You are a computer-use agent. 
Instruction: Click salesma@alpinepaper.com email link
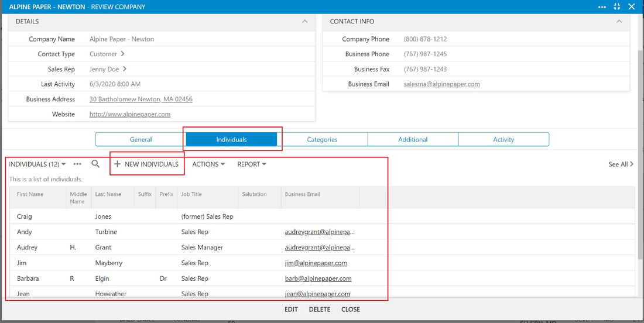pos(442,84)
